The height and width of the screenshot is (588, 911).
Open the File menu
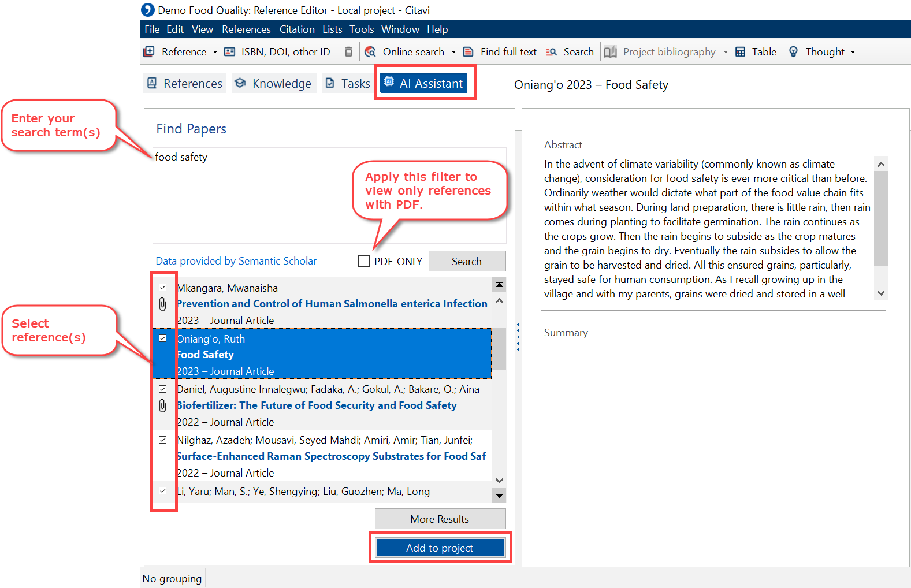pyautogui.click(x=152, y=29)
